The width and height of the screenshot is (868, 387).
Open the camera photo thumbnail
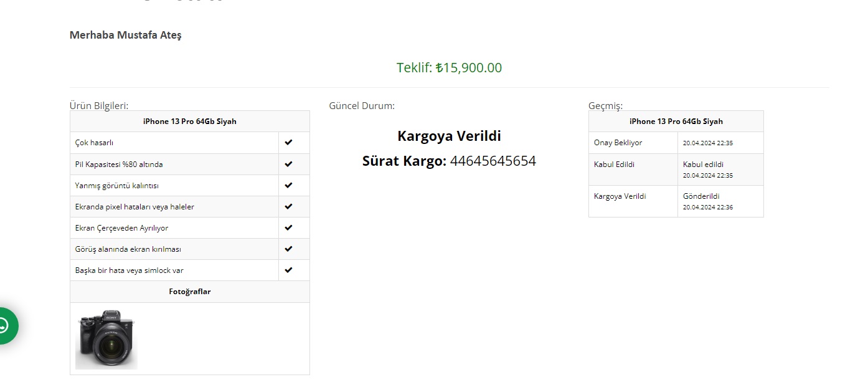(106, 340)
